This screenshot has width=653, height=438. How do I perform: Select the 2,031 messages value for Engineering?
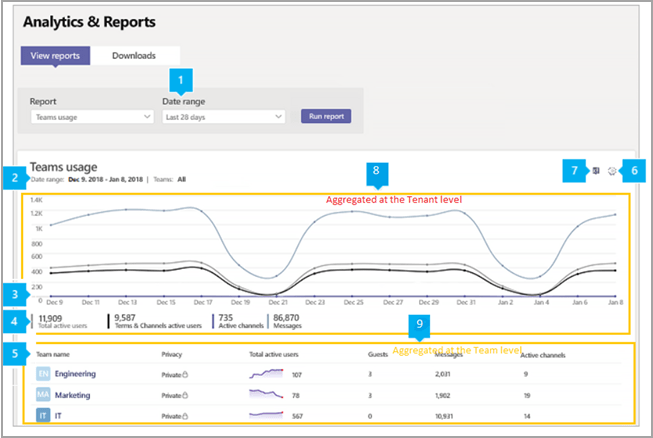[443, 374]
